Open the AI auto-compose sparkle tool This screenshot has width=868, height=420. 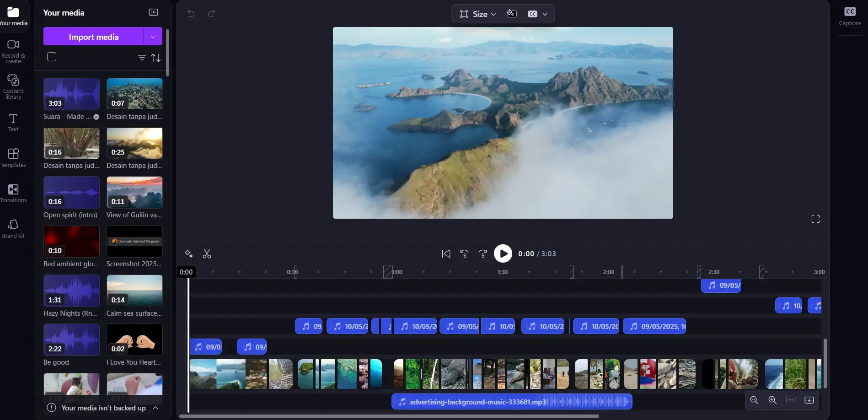pos(188,254)
